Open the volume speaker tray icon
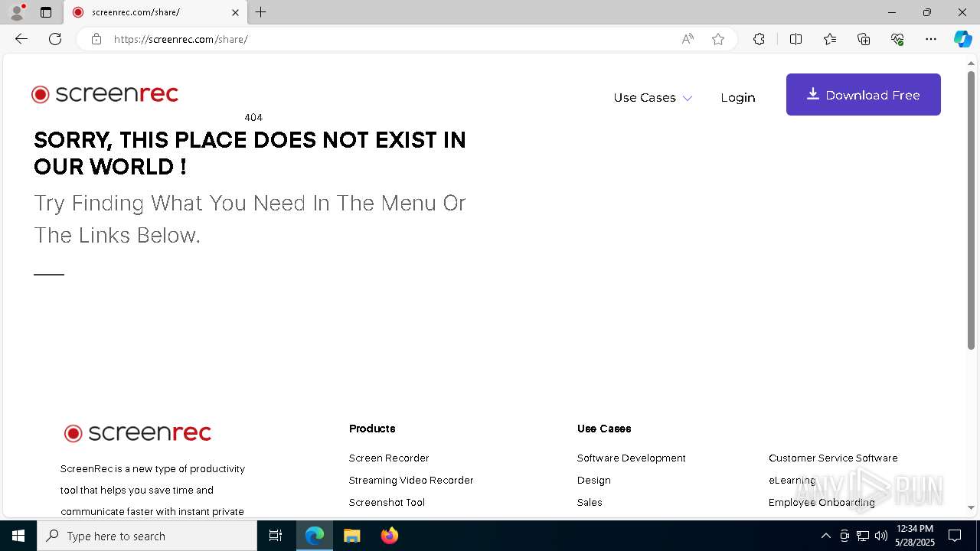 click(x=881, y=536)
